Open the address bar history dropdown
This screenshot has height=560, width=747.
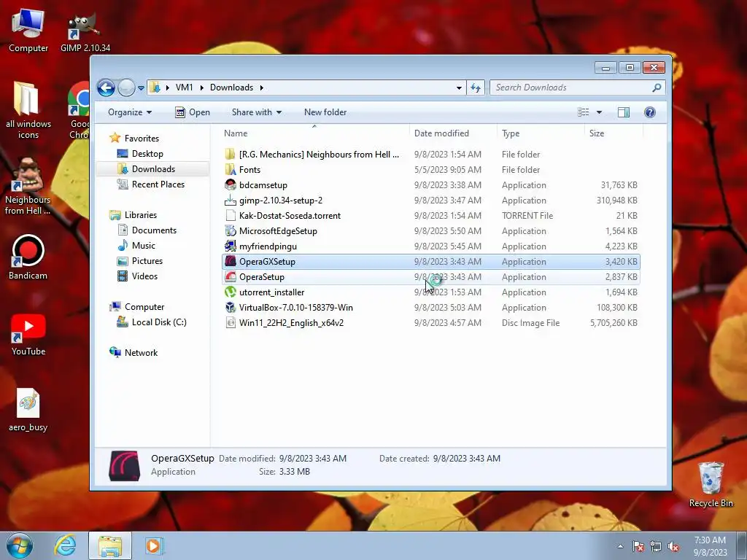[459, 87]
